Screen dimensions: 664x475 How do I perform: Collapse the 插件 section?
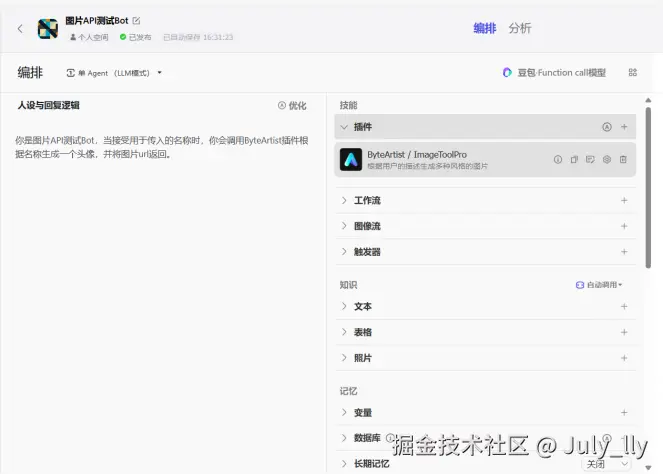point(344,127)
